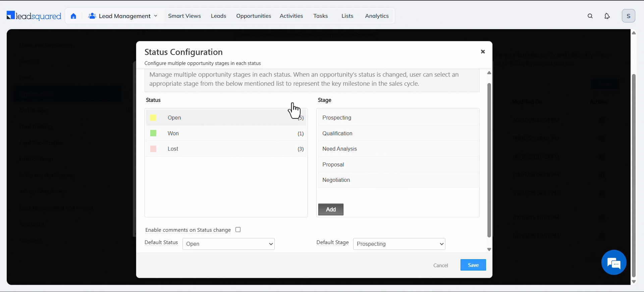Viewport: 644px width, 292px height.
Task: Expand the Default Stage dropdown
Action: tap(399, 244)
